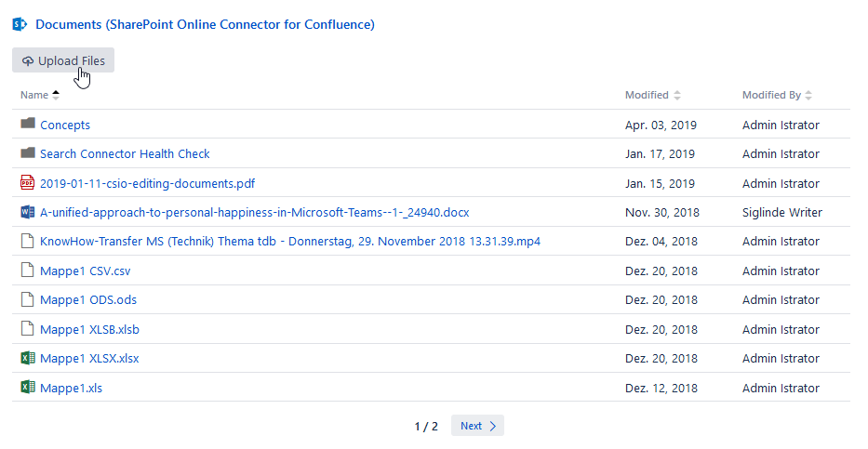Open the Concepts folder link
This screenshot has width=868, height=449.
point(65,125)
